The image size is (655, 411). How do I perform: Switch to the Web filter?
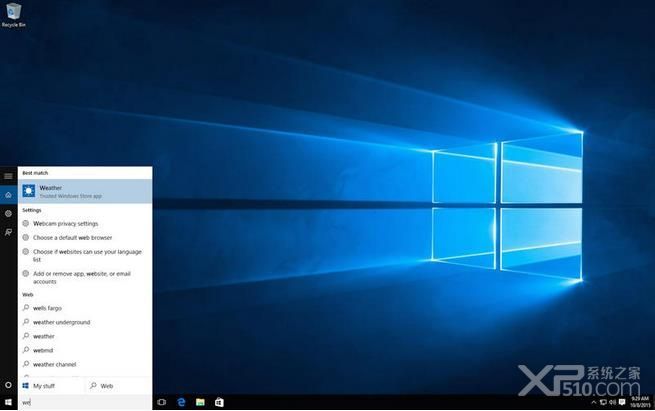click(x=119, y=386)
